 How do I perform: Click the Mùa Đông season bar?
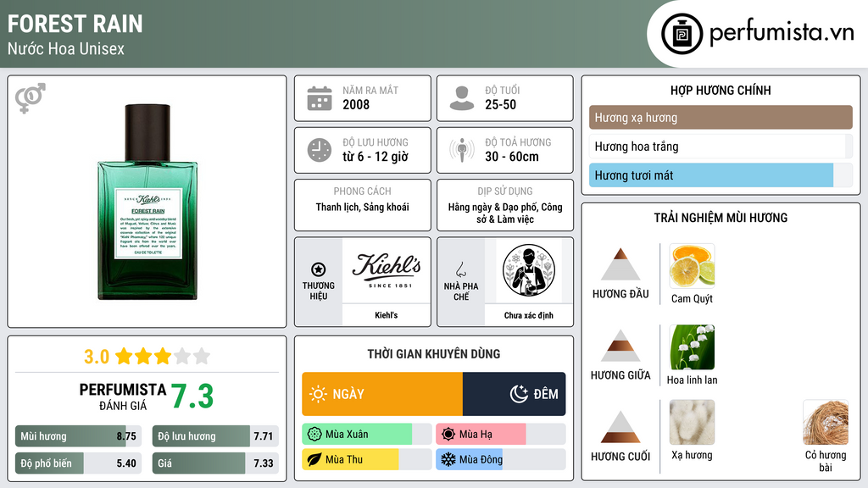coord(501,459)
